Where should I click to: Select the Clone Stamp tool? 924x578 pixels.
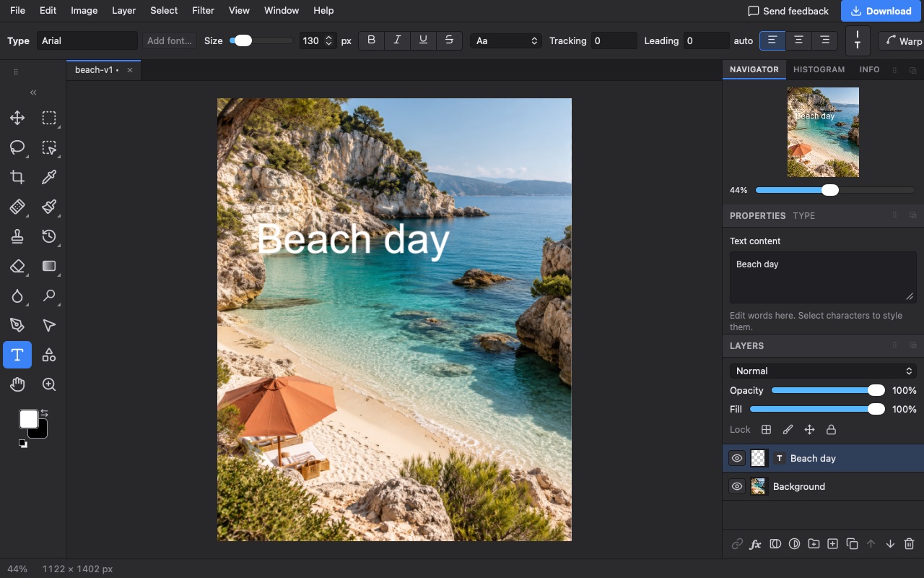(x=17, y=236)
